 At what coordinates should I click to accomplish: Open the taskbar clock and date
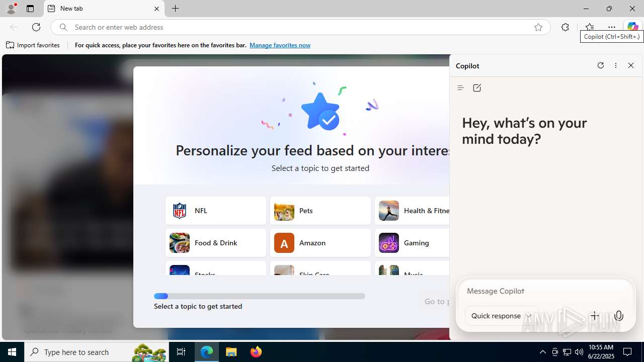[x=601, y=352]
